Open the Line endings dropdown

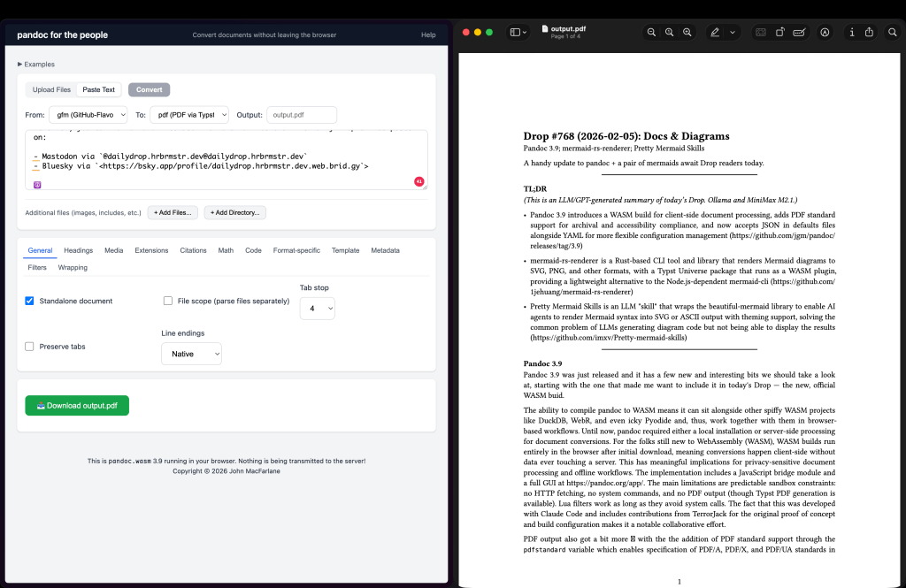(191, 354)
